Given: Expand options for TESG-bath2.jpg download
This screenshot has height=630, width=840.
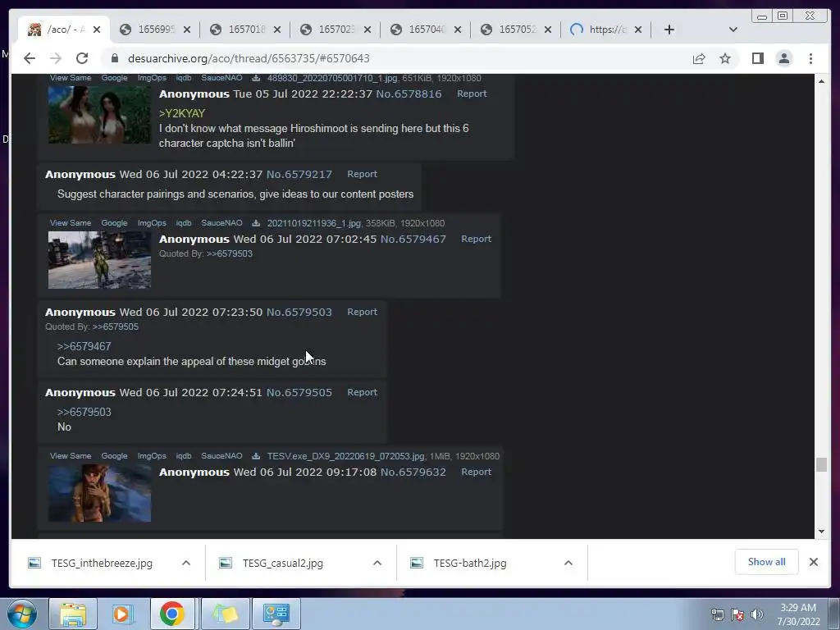Looking at the screenshot, I should pyautogui.click(x=568, y=563).
